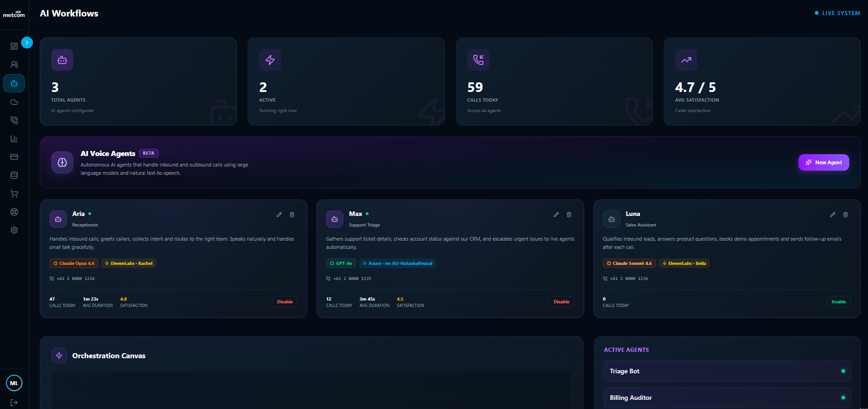The width and height of the screenshot is (868, 409).
Task: Click the Calls Today phone icon
Action: click(478, 60)
